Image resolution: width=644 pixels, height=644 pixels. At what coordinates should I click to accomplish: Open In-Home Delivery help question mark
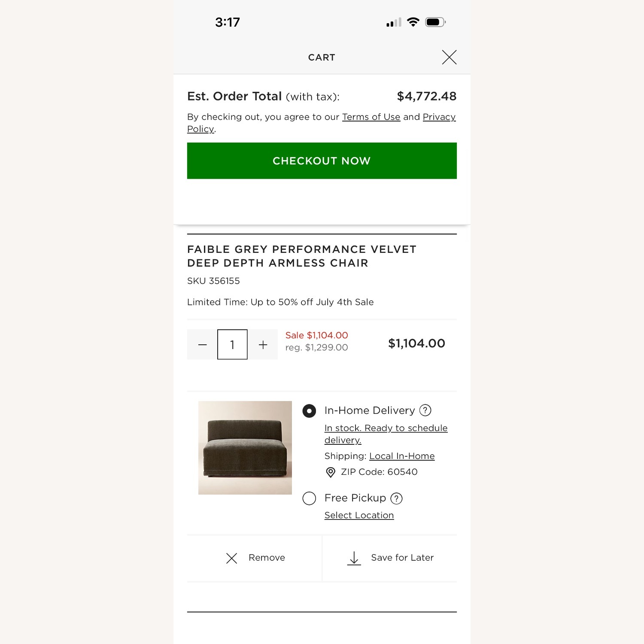point(425,410)
